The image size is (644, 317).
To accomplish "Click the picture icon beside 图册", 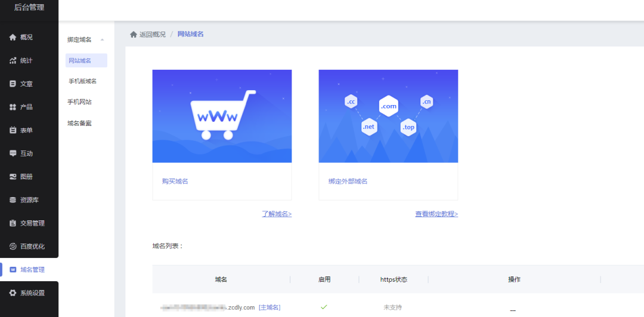I will pos(13,177).
